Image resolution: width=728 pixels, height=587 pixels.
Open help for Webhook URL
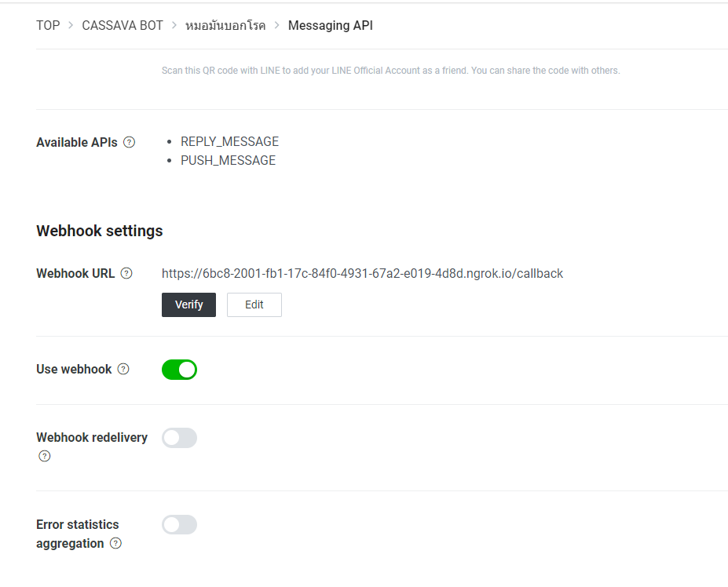126,273
